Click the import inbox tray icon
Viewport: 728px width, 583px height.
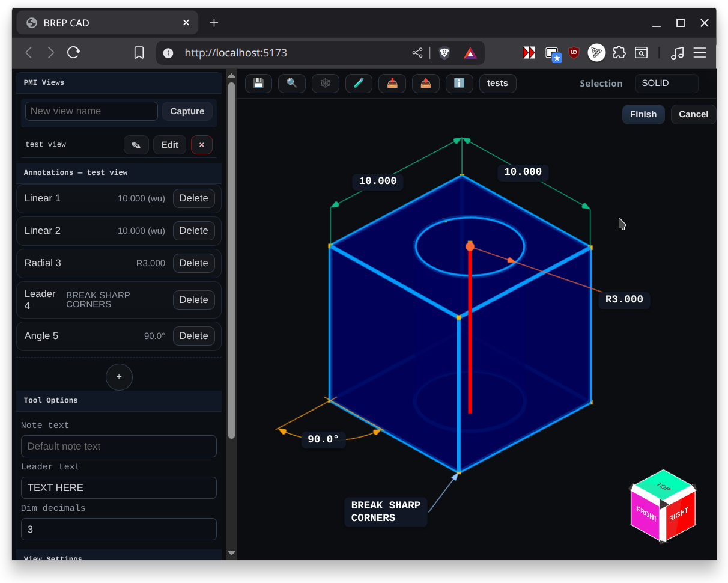click(392, 84)
